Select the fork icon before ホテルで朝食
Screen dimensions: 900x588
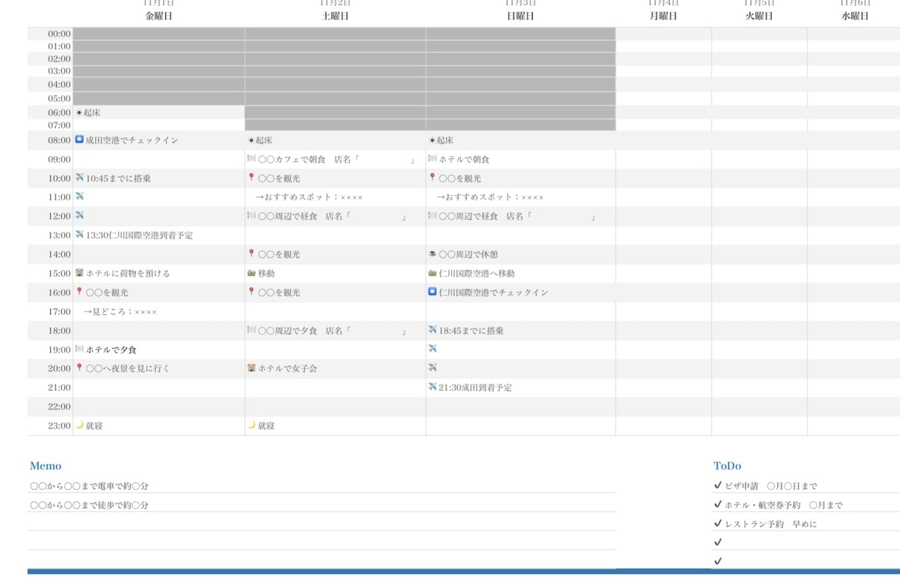[432, 159]
